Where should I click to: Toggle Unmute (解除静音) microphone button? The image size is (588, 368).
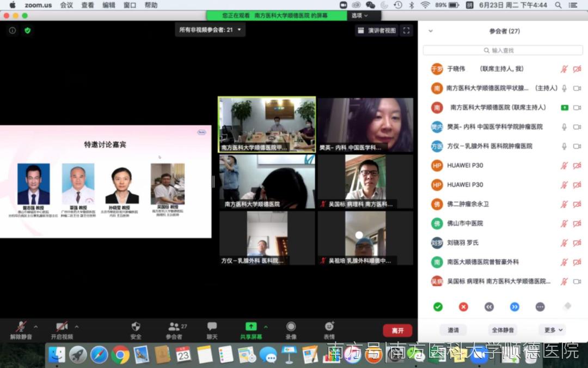point(21,327)
